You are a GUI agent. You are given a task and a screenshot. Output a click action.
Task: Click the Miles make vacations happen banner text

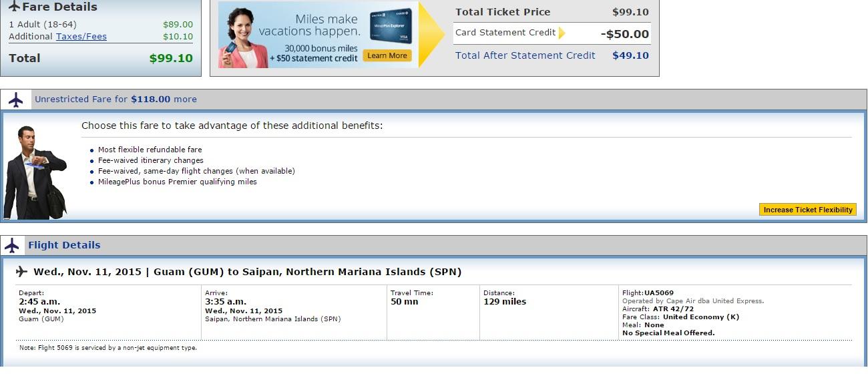[309, 25]
